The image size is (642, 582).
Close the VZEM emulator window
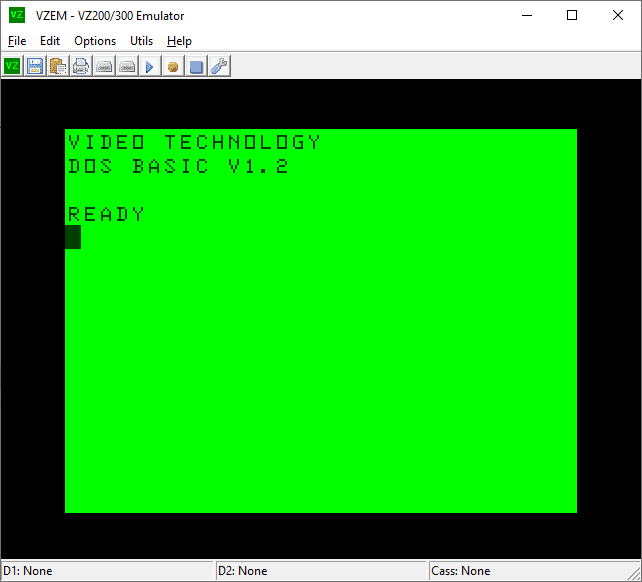coord(618,16)
